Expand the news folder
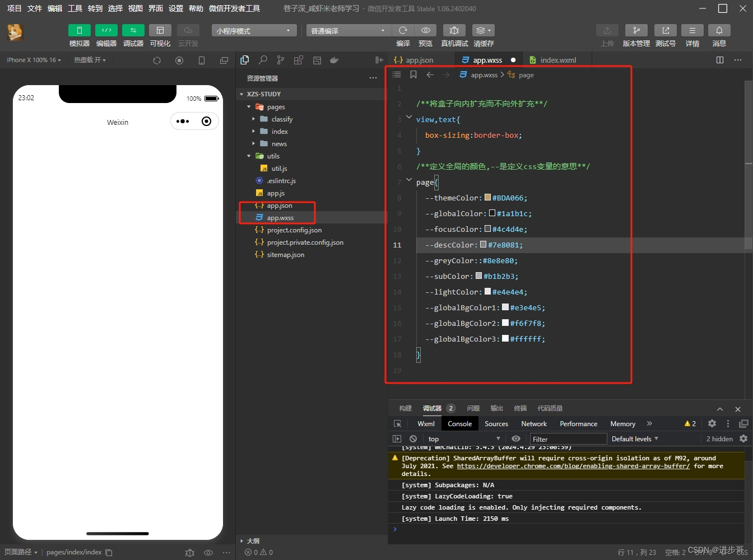Screen dimensions: 753x560 [253, 143]
